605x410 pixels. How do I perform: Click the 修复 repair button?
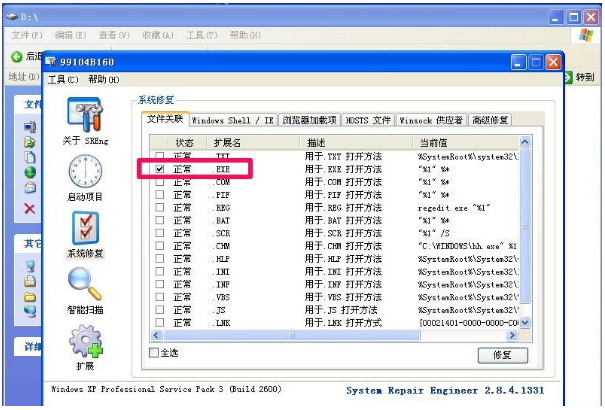502,355
